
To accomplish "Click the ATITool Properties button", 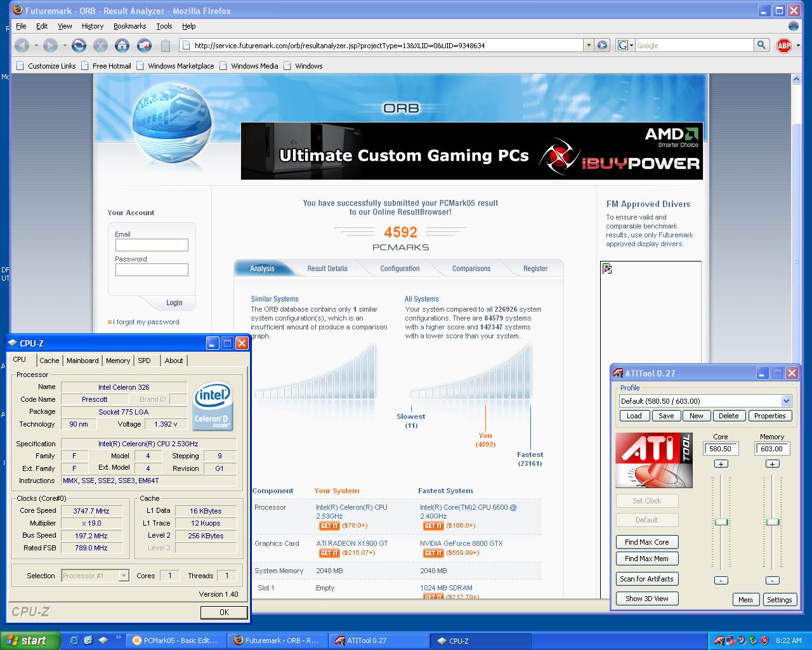I will tap(770, 416).
